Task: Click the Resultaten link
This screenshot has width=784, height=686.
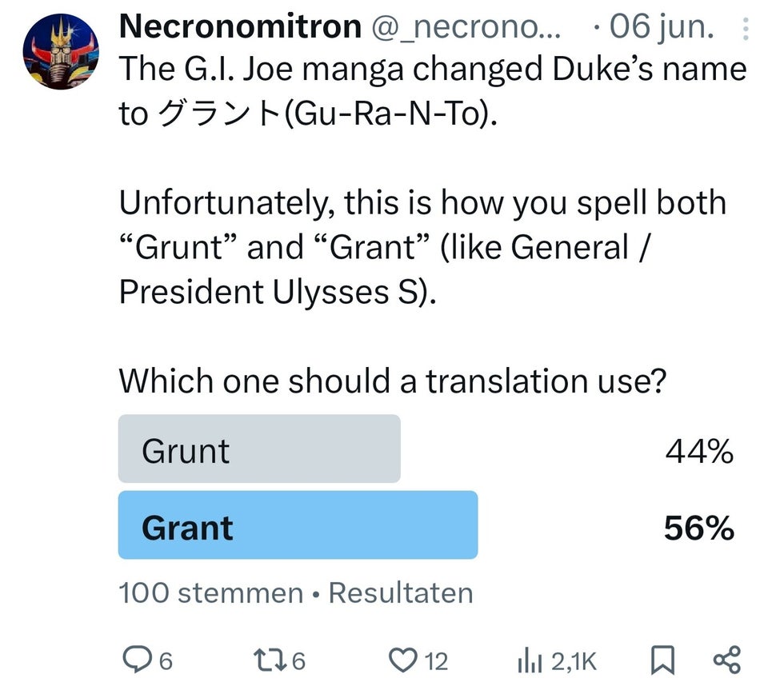Action: click(401, 593)
